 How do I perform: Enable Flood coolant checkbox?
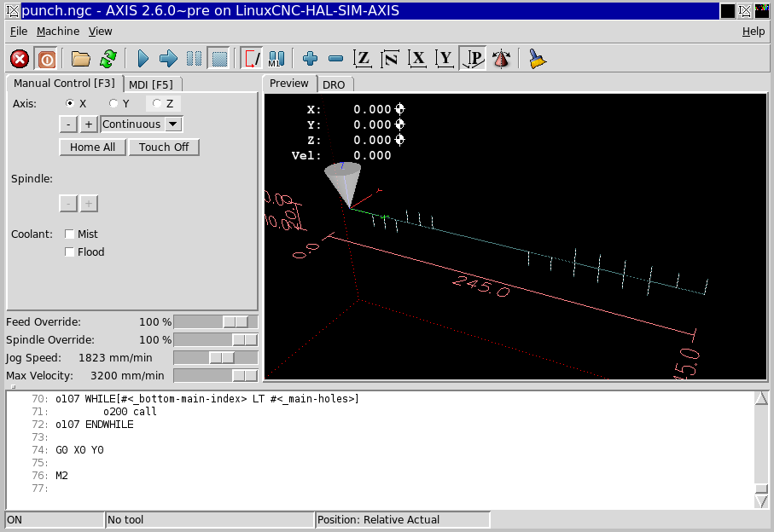(x=70, y=252)
